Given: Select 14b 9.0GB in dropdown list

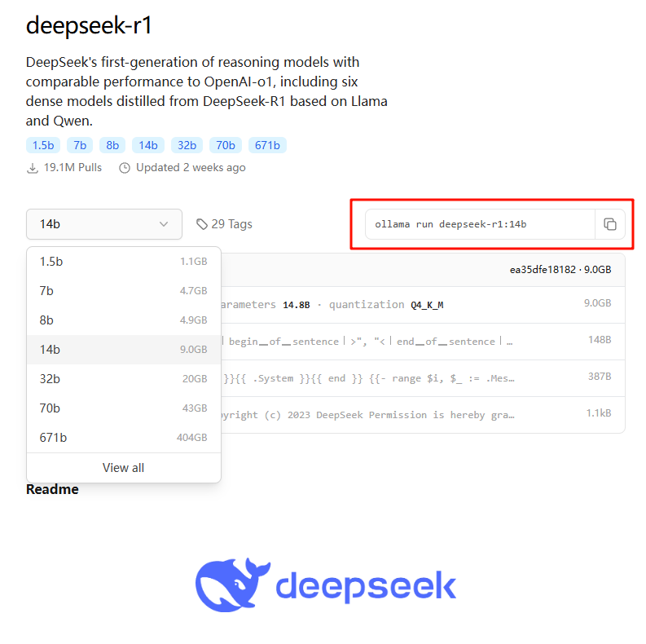Looking at the screenshot, I should pos(124,349).
